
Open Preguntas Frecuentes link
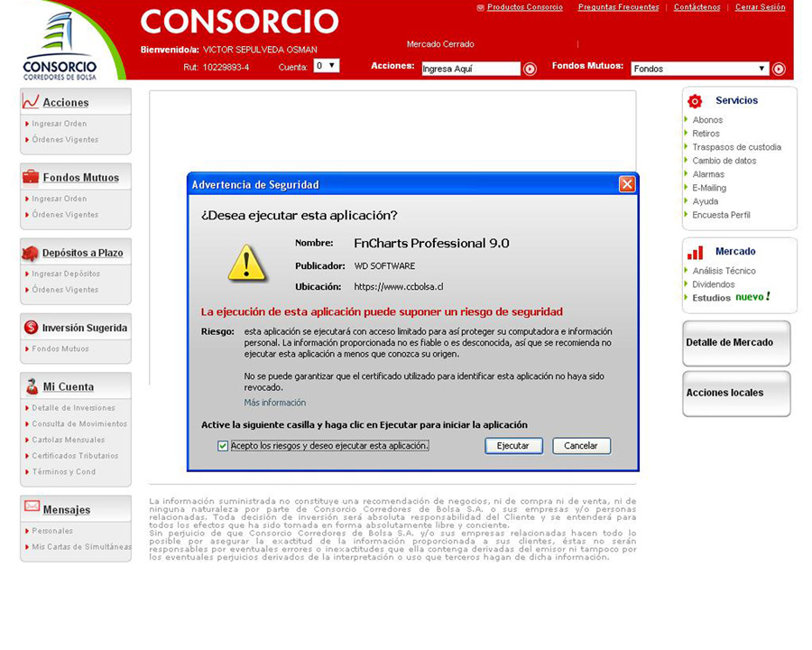point(618,7)
